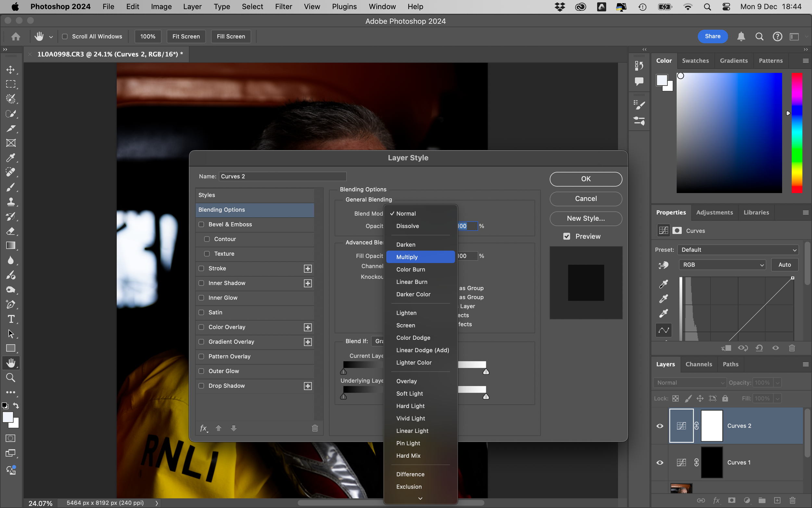The width and height of the screenshot is (812, 508).
Task: Select the Crop tool in toolbar
Action: click(x=11, y=128)
